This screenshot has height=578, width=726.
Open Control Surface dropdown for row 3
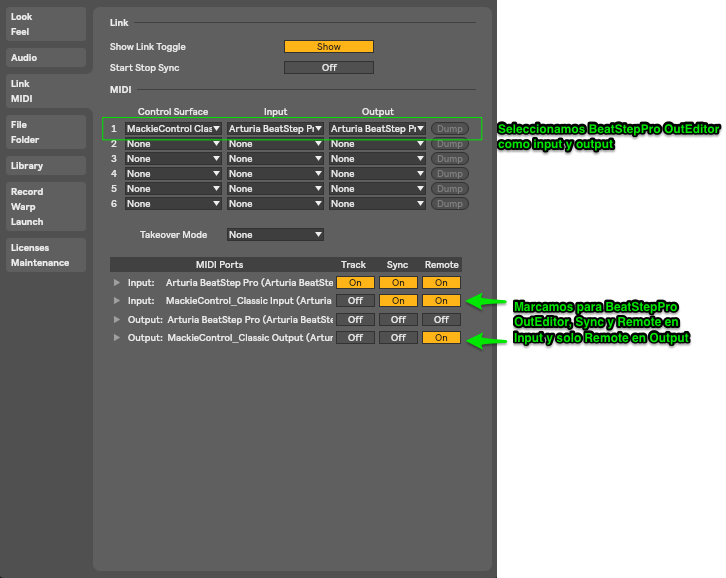coord(173,159)
